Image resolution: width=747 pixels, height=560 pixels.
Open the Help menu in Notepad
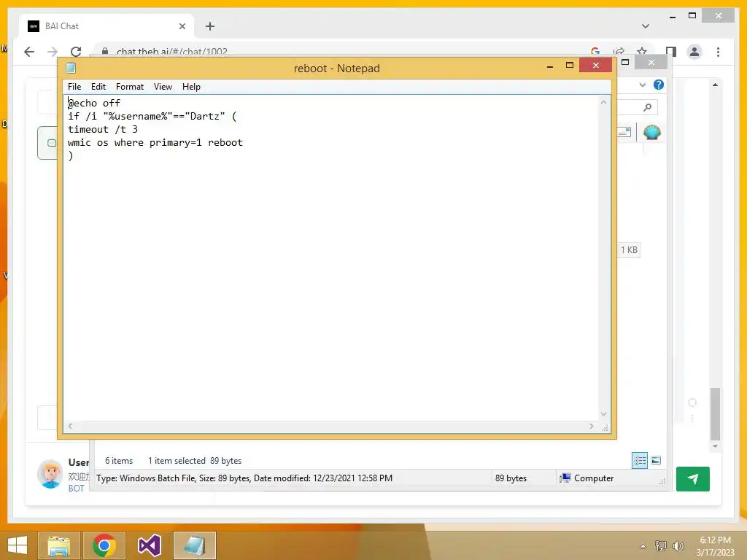191,87
